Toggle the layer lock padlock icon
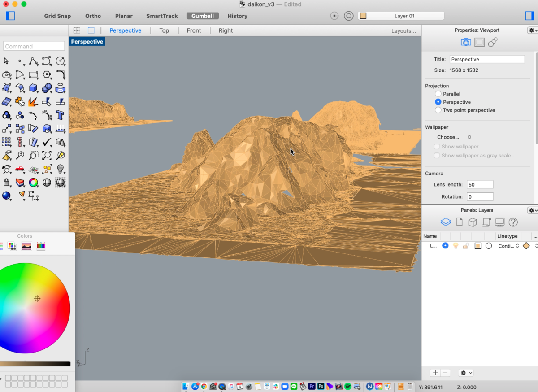This screenshot has width=538, height=392. tap(466, 246)
